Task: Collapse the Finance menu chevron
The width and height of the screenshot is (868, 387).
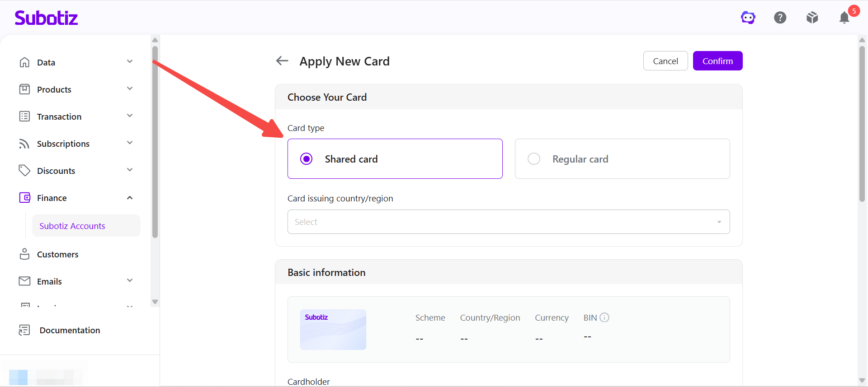Action: tap(130, 198)
